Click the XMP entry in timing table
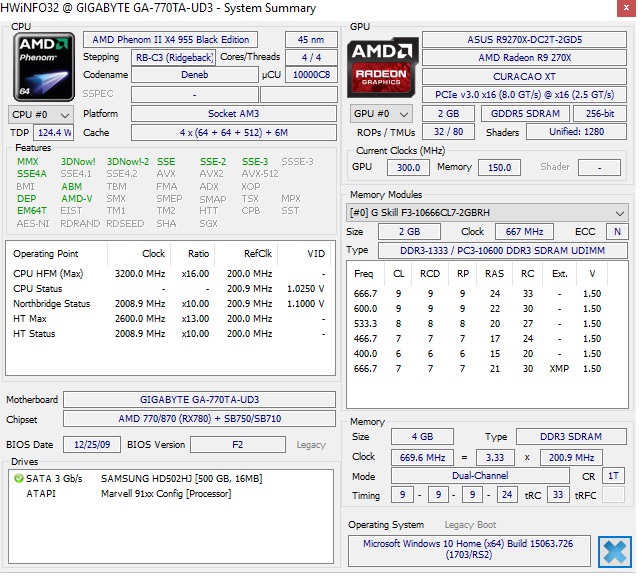 click(x=559, y=368)
